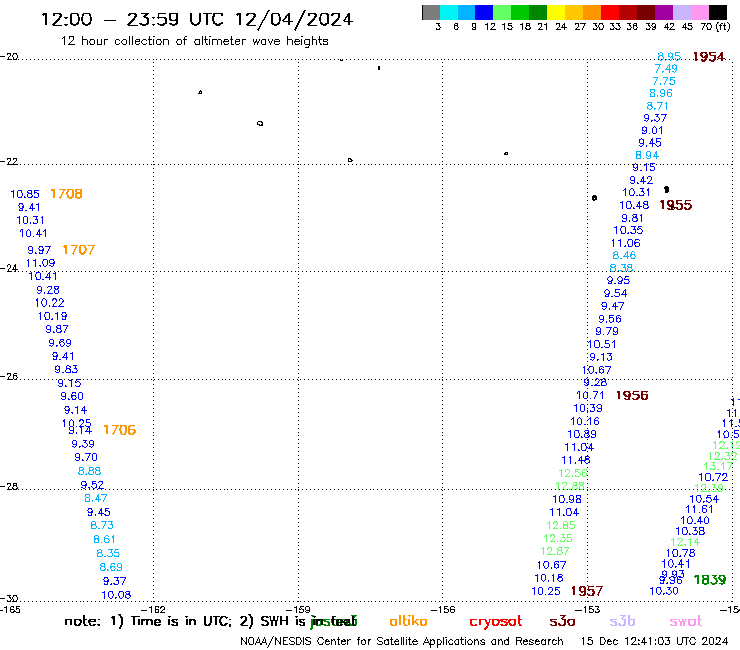Click the 10.89 wave height value
Screen dimensions: 740x650
582,434
